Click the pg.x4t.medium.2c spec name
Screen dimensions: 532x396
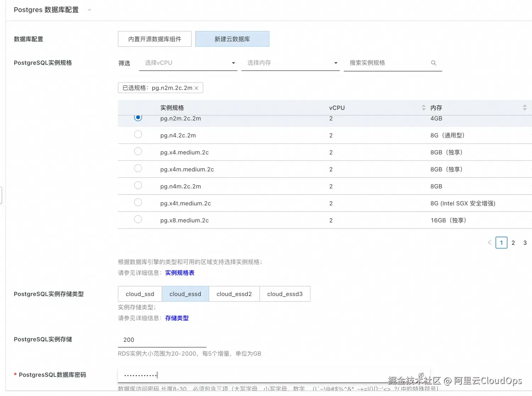pyautogui.click(x=185, y=203)
